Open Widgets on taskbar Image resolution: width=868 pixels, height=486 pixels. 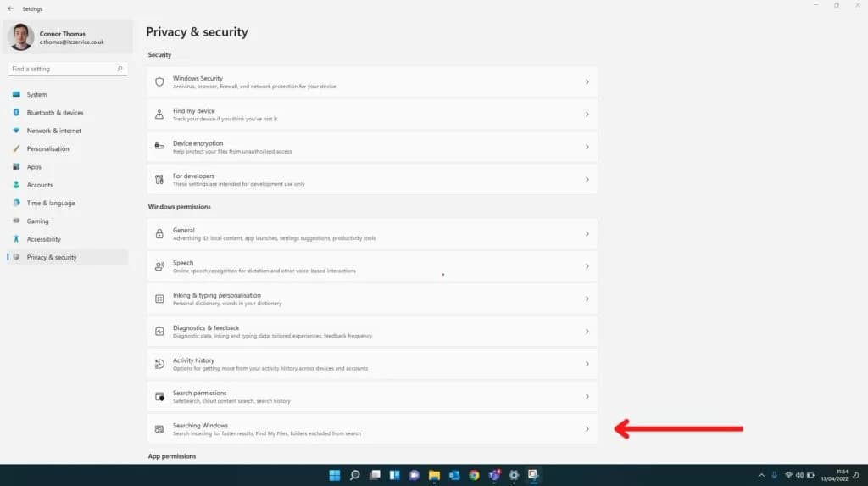tap(395, 475)
